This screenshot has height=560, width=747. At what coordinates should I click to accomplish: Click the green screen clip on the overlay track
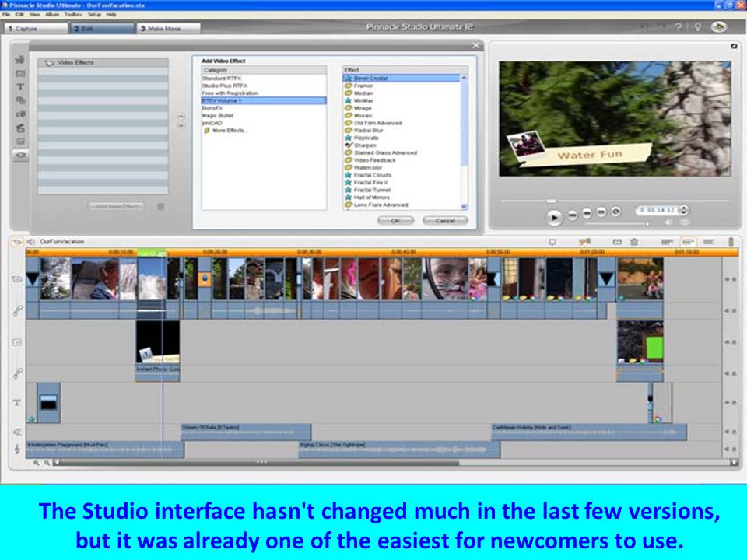click(640, 343)
